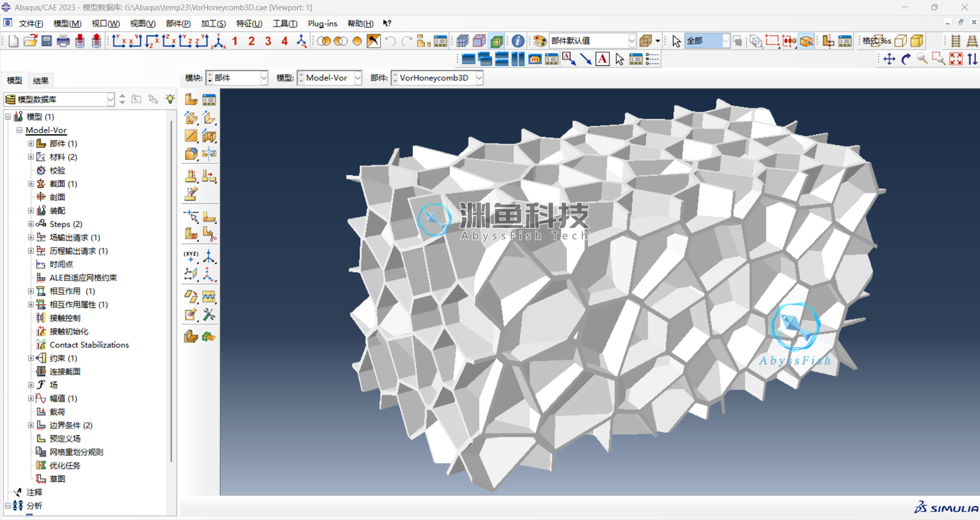Select the 幅值 (1) tree item
The image size is (980, 520).
click(63, 398)
